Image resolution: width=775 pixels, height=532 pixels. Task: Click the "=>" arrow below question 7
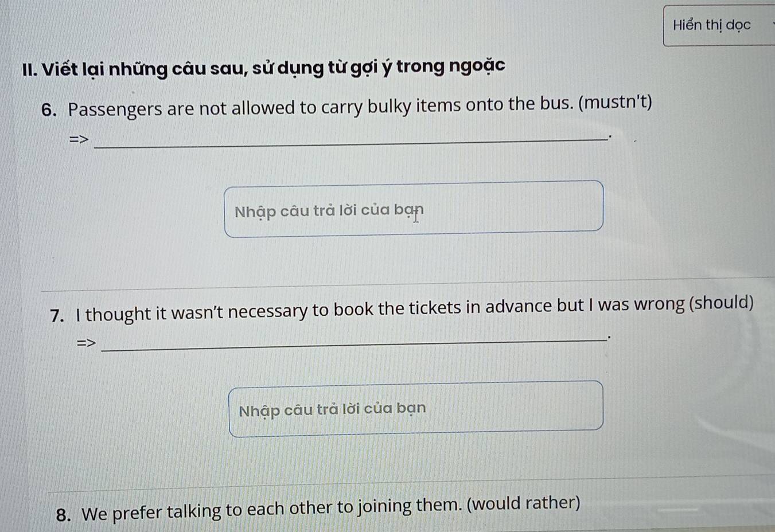tap(87, 343)
